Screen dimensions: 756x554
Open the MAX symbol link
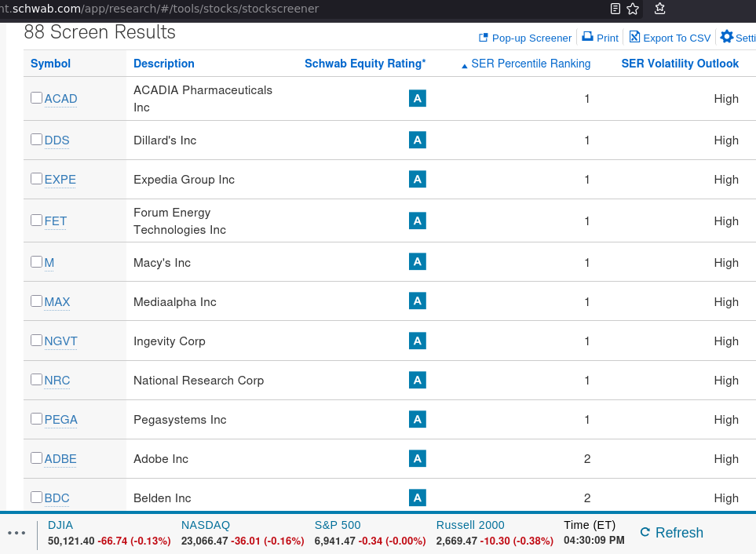pyautogui.click(x=57, y=302)
